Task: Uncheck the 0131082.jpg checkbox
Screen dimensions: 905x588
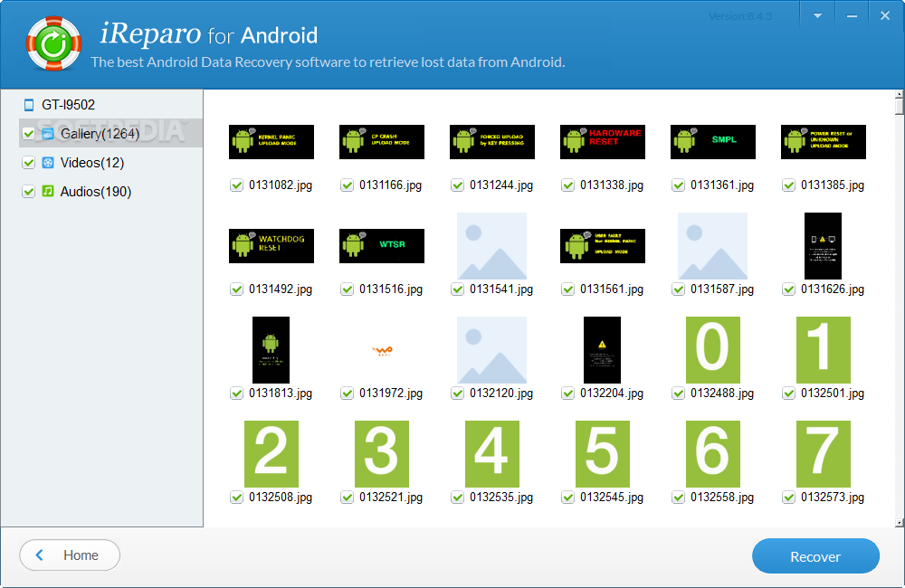Action: click(236, 185)
